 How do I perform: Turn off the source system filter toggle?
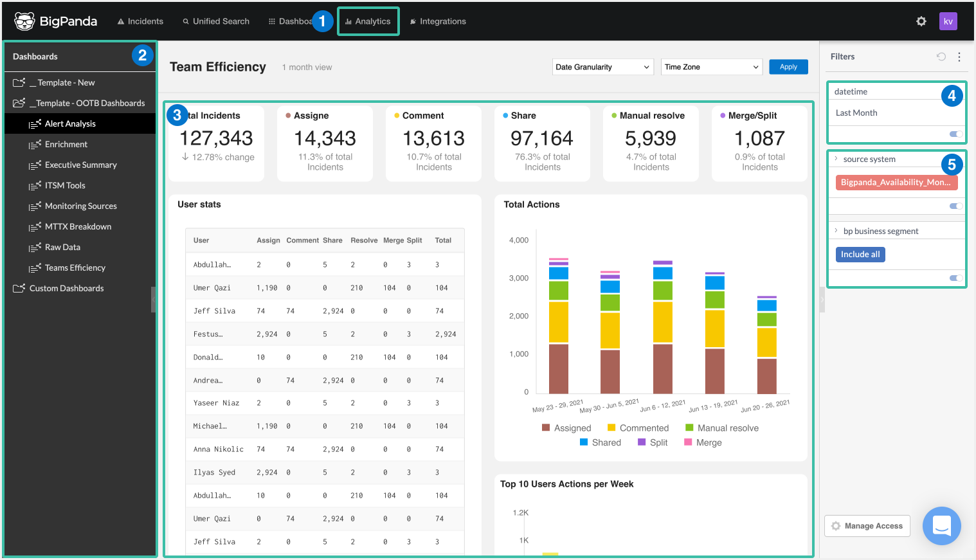click(955, 206)
